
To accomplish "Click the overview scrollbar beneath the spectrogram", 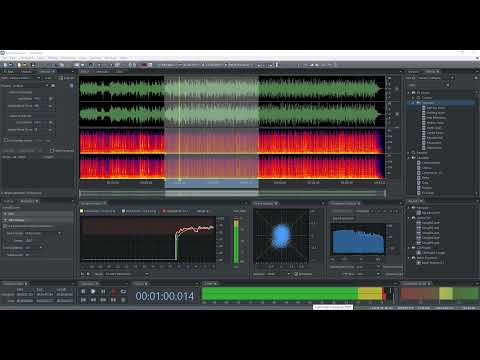I will click(x=232, y=193).
